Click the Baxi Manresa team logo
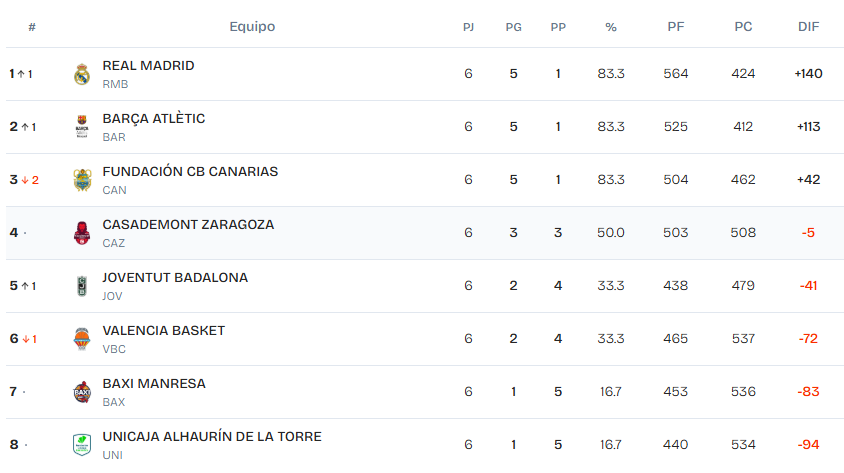Viewport: 844px width, 473px height. pos(82,392)
